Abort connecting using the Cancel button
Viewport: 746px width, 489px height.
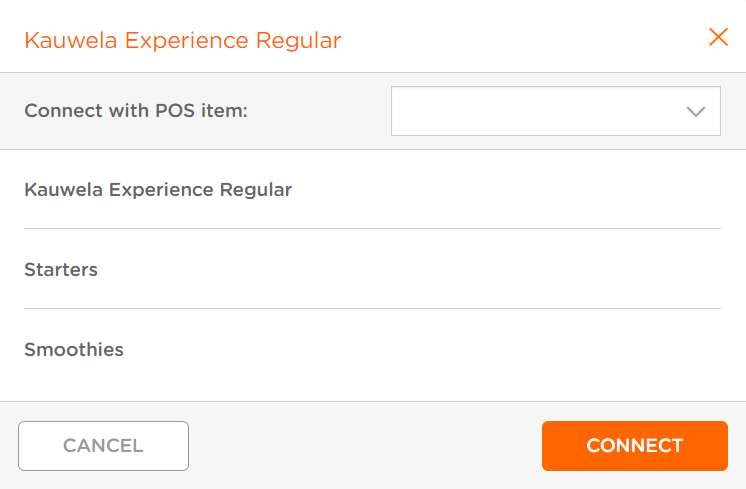click(x=103, y=446)
